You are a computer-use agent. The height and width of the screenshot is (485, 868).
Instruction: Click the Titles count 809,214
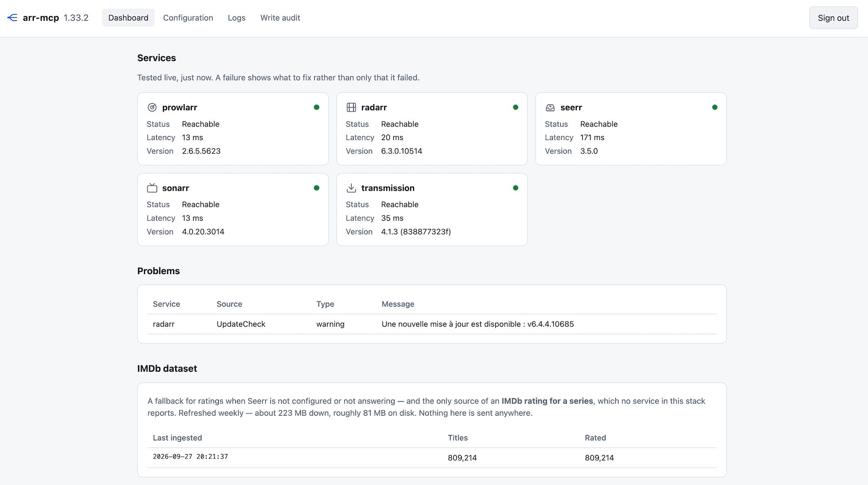click(x=462, y=458)
